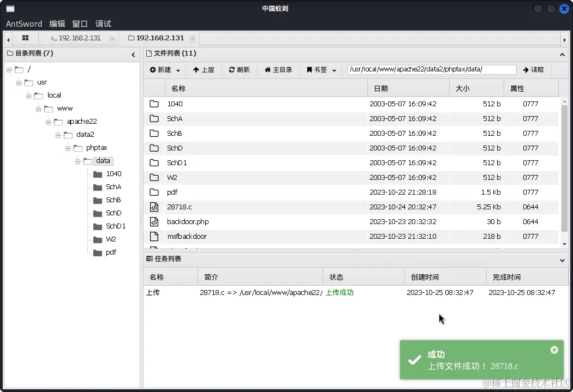Select W2 folder icon in tree

tap(98, 240)
